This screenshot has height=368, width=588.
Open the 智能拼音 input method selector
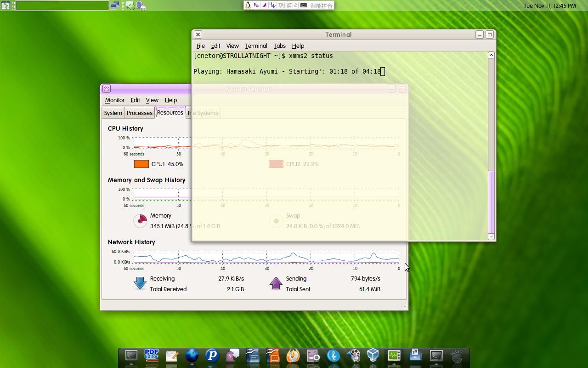tap(322, 6)
